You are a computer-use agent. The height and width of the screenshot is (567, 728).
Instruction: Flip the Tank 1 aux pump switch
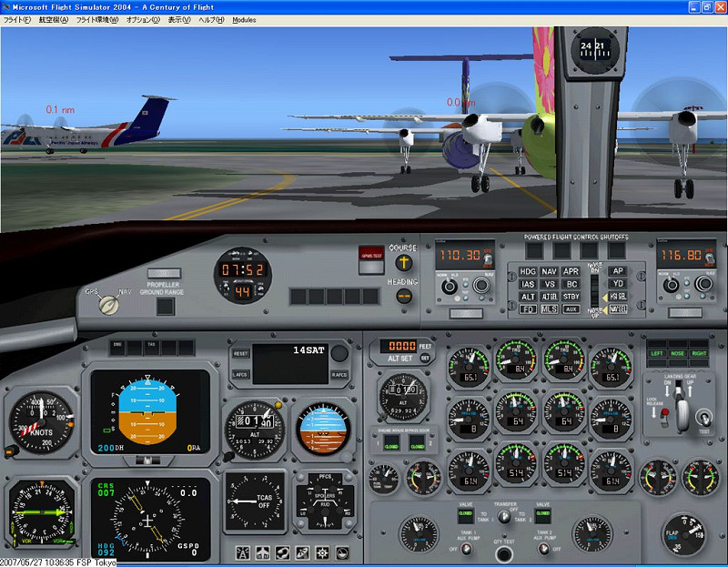coord(466,549)
